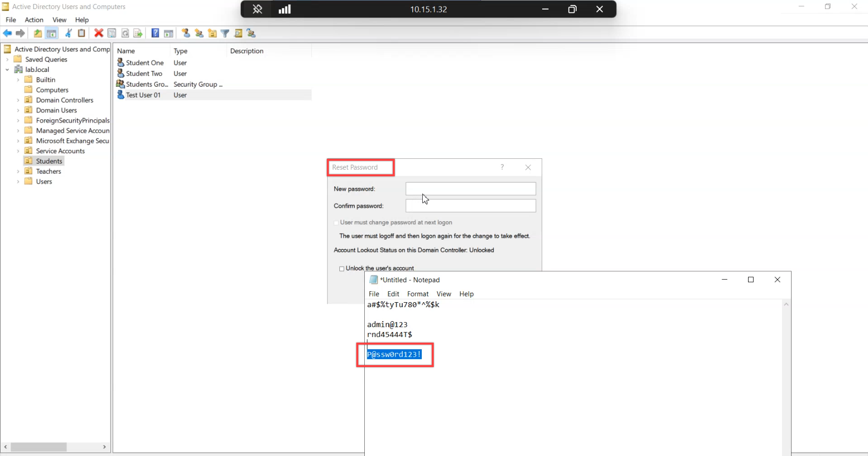Click the new organizational unit icon

click(x=212, y=33)
